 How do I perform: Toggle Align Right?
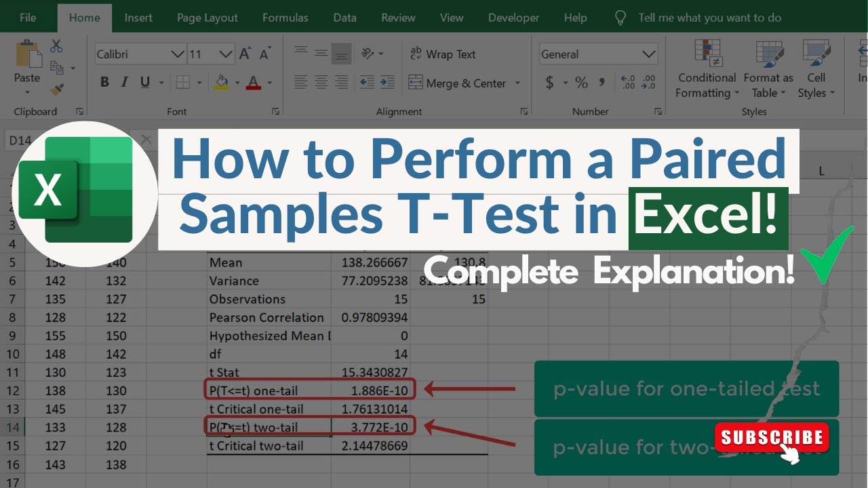(x=342, y=83)
